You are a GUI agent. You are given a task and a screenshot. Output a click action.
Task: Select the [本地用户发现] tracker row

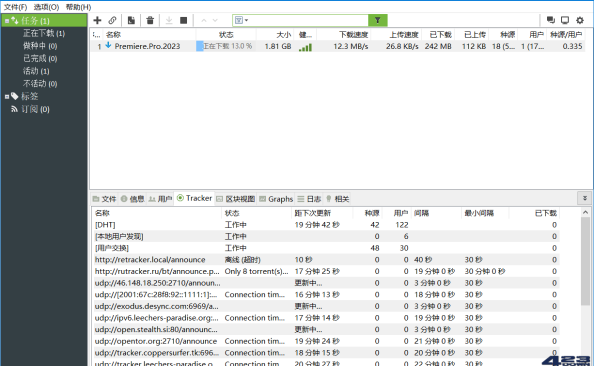coord(326,236)
